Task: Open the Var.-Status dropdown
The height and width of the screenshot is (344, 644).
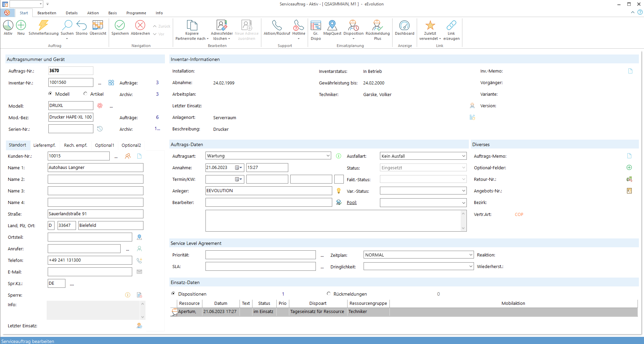Action: click(463, 191)
